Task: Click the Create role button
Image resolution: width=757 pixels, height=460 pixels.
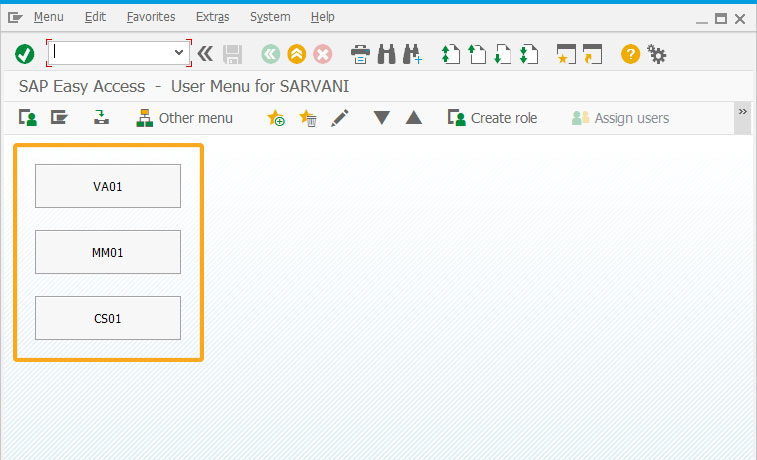Action: 492,118
